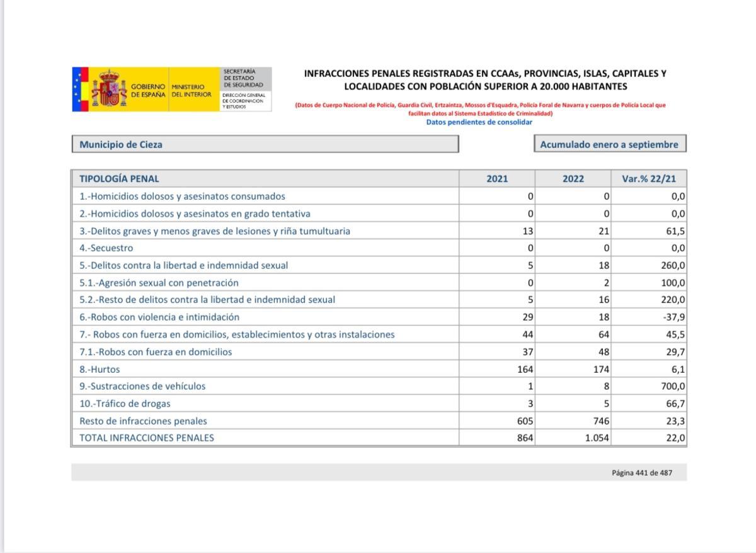Screen dimensions: 756x553
Task: Click the Sustracciones de vehículos row label
Action: click(142, 386)
